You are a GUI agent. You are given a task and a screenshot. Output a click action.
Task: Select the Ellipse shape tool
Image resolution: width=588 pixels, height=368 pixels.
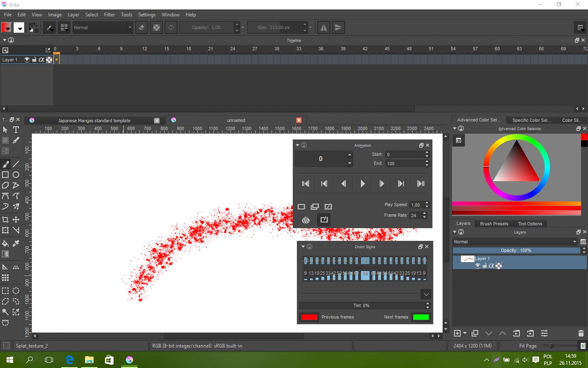[x=16, y=175]
